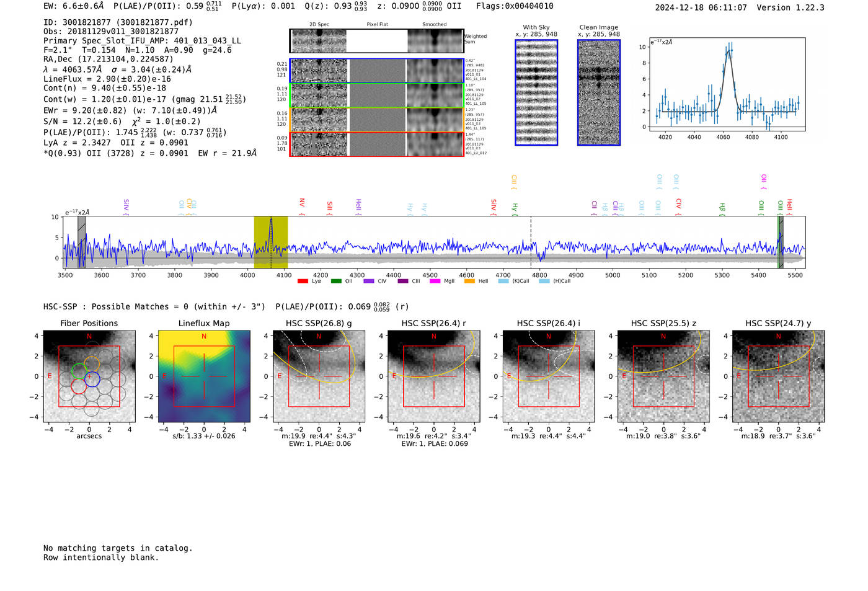Click the 'Flags:0x00404010' text in header

coord(515,6)
